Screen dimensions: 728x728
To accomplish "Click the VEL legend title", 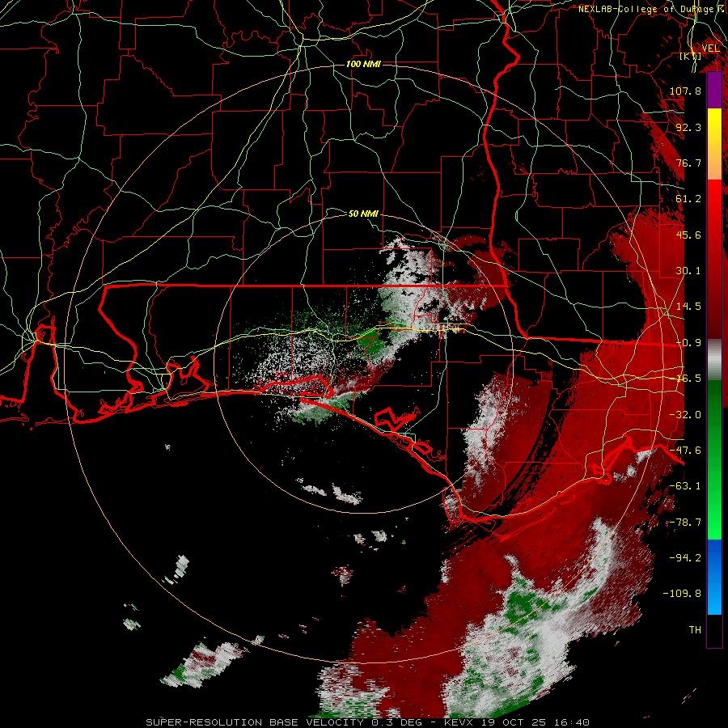I will coord(710,49).
